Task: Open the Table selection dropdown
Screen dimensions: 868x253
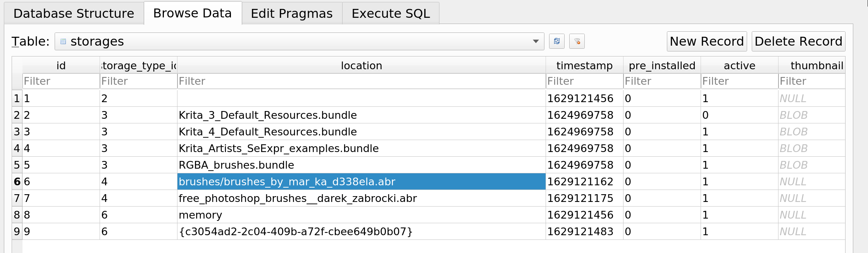Action: tap(299, 41)
